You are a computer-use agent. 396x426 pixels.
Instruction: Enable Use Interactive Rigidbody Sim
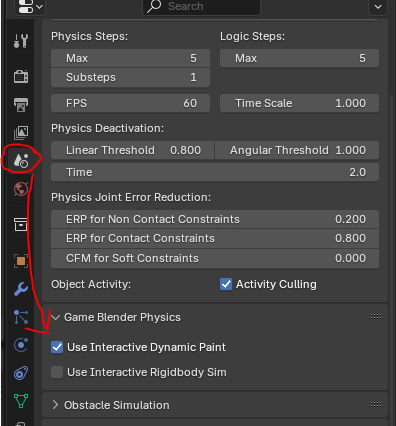(57, 372)
